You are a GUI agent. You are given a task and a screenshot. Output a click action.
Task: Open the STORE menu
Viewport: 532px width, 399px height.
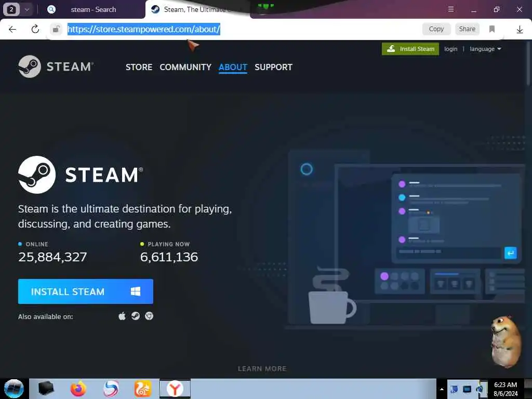[x=139, y=67]
